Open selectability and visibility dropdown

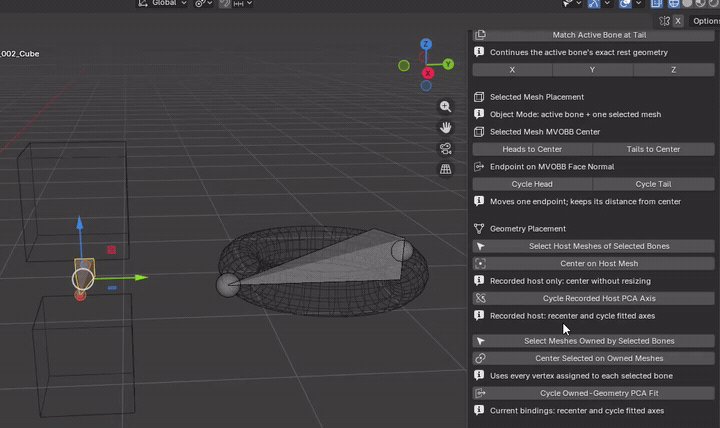coord(572,4)
